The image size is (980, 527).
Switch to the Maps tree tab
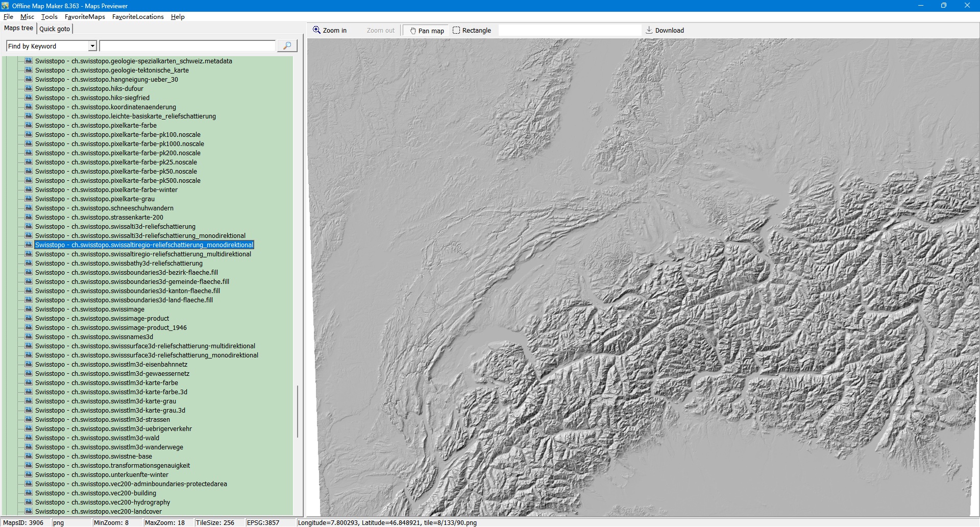[x=18, y=28]
